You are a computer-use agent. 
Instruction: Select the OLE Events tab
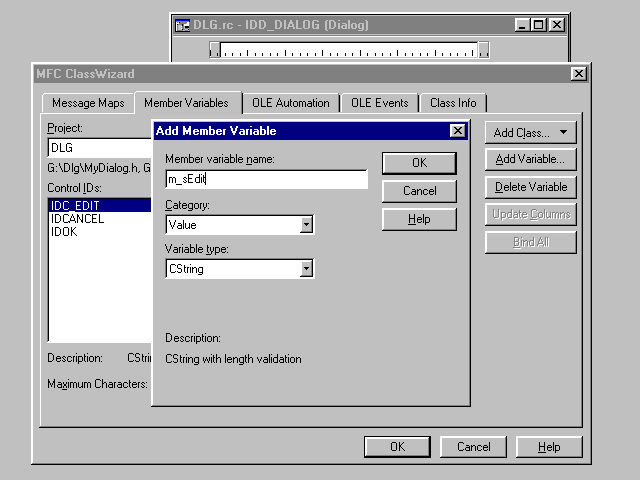(x=379, y=103)
